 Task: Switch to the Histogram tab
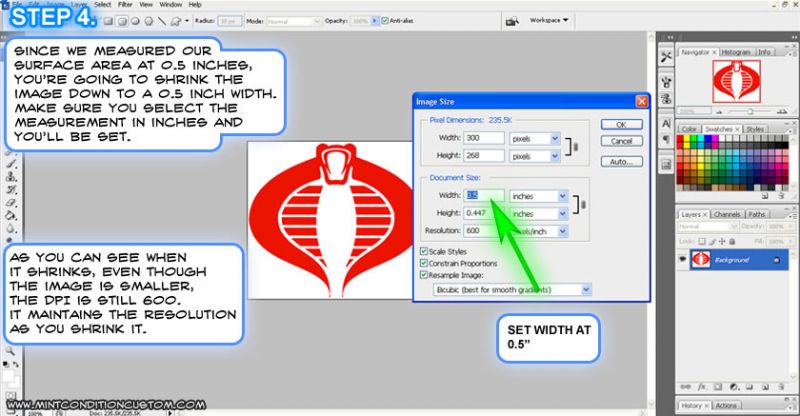click(x=736, y=52)
